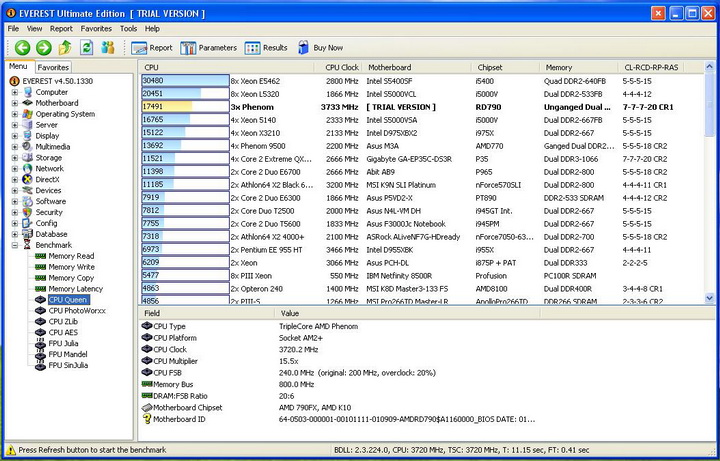Open the File menu
The width and height of the screenshot is (720, 461).
(13, 28)
